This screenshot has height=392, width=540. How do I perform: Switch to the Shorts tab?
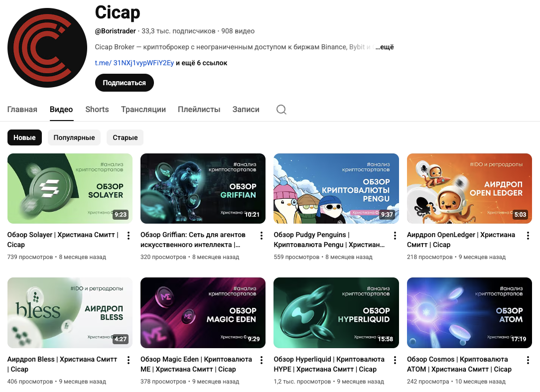(x=97, y=110)
